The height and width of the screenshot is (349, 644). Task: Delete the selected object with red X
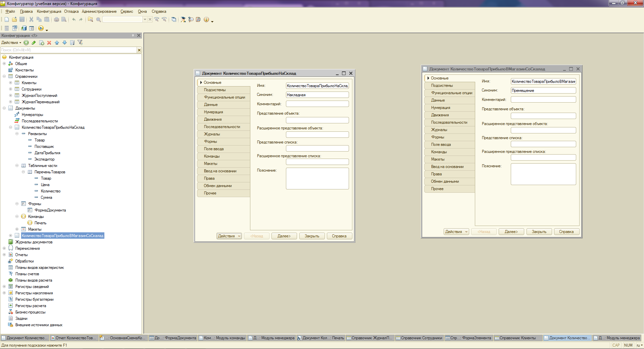49,43
